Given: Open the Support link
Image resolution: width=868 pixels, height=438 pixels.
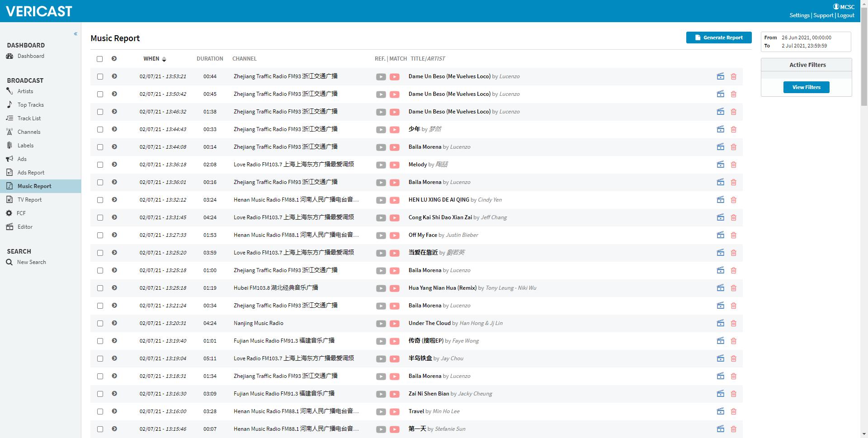Looking at the screenshot, I should coord(823,15).
